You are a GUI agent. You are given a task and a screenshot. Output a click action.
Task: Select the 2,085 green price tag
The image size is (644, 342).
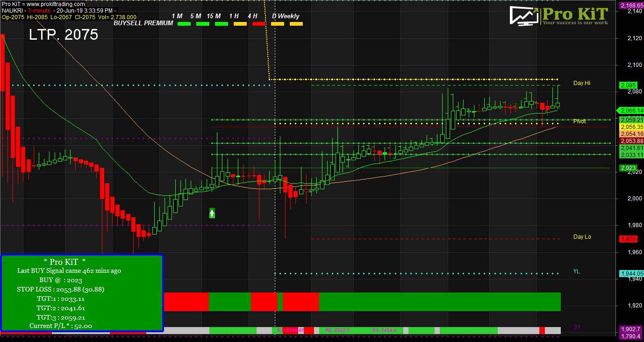tap(627, 85)
